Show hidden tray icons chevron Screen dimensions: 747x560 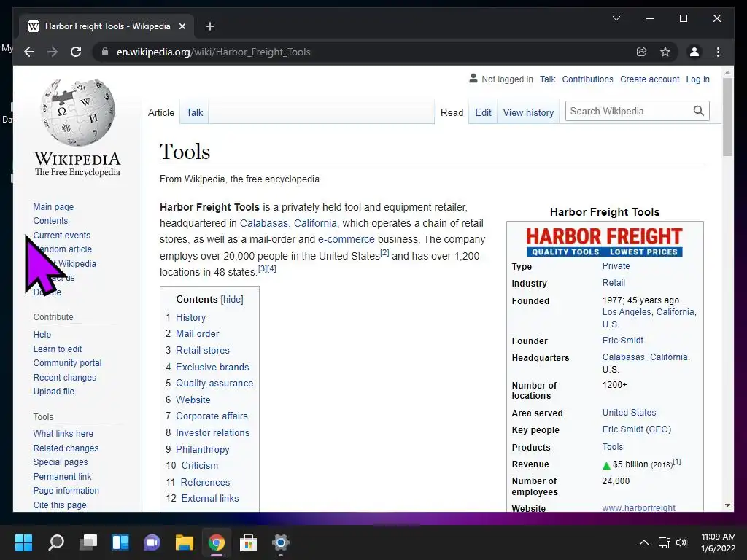pyautogui.click(x=643, y=542)
